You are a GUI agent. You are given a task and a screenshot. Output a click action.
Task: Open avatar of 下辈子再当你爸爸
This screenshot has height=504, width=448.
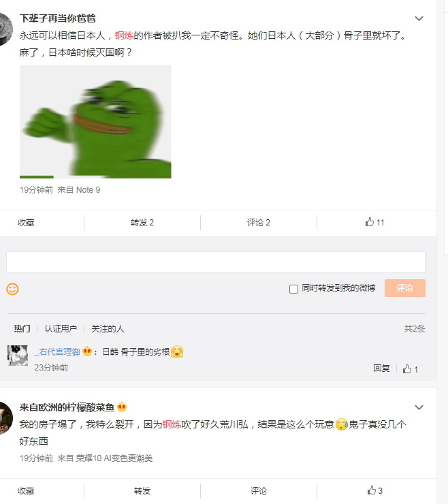pyautogui.click(x=5, y=29)
